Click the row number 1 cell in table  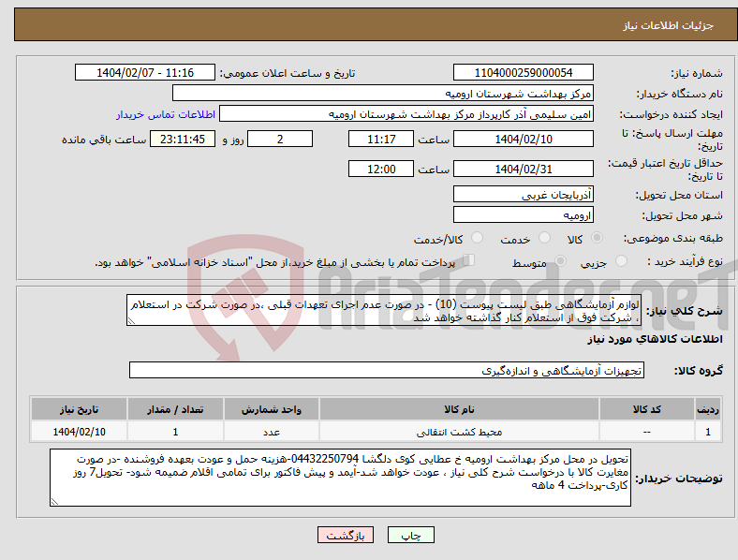[x=708, y=432]
